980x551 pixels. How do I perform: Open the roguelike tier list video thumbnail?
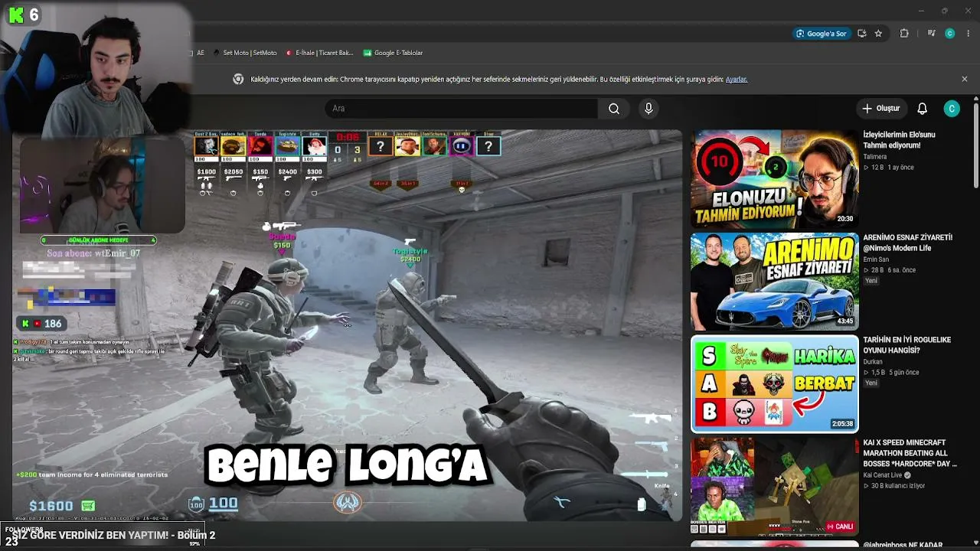pos(775,384)
